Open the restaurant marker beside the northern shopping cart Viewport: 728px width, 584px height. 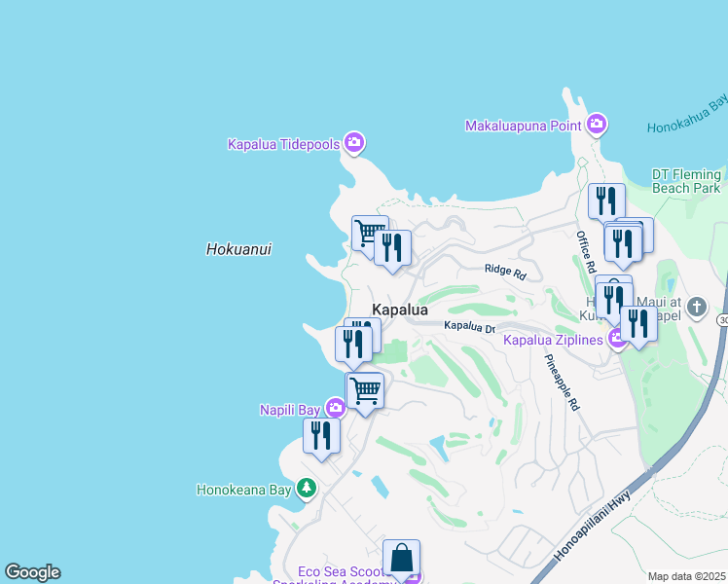[393, 249]
